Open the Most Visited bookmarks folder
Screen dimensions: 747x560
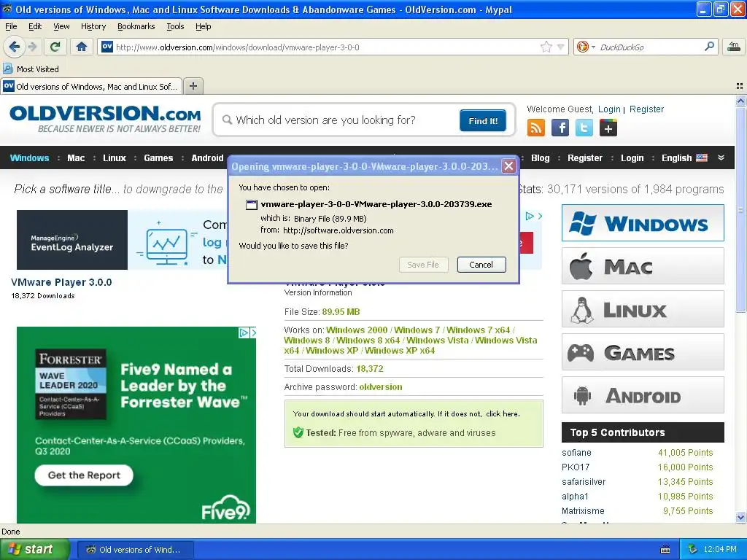tap(31, 69)
